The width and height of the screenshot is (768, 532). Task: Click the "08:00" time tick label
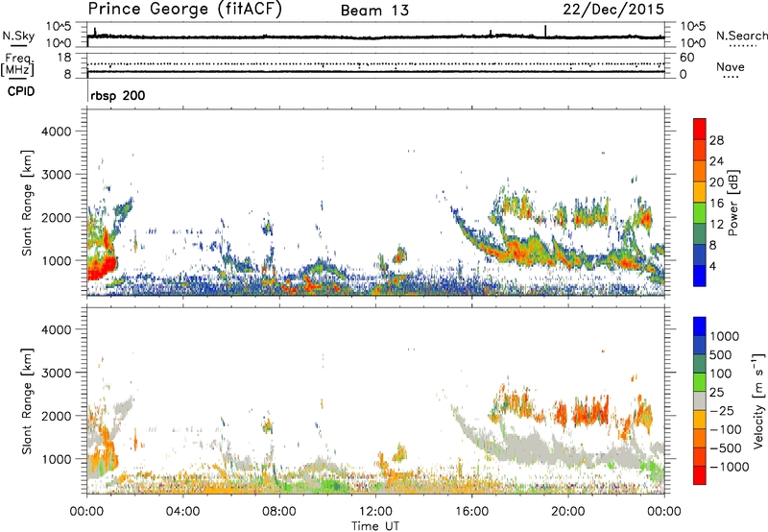tap(279, 512)
